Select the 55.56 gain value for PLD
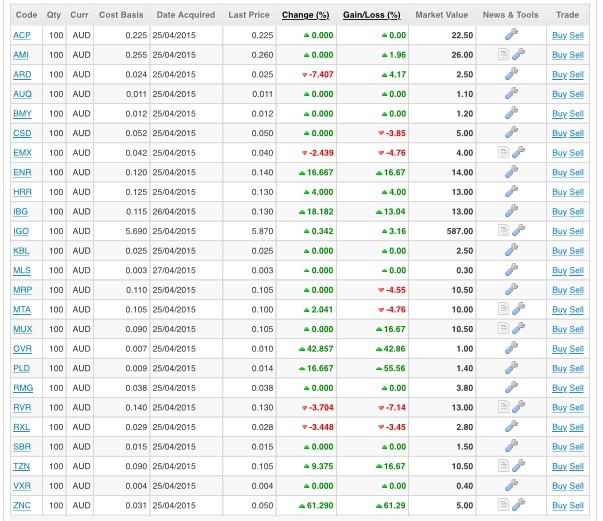Screen dimensions: 603x521 (394, 368)
